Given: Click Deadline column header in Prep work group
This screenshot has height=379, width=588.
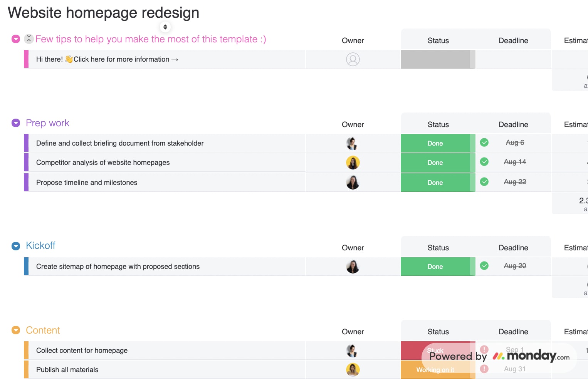Looking at the screenshot, I should (513, 124).
